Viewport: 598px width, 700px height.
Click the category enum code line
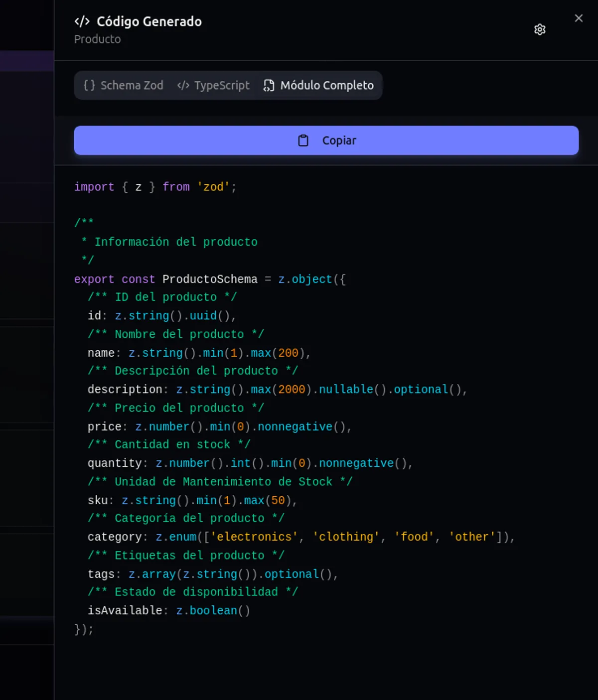tap(300, 537)
